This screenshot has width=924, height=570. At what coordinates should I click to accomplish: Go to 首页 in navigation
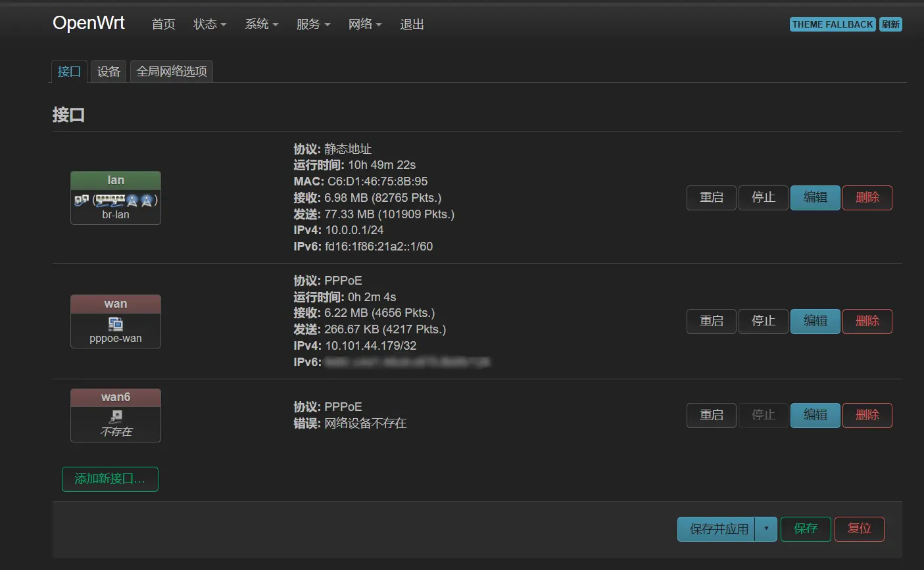click(x=163, y=24)
